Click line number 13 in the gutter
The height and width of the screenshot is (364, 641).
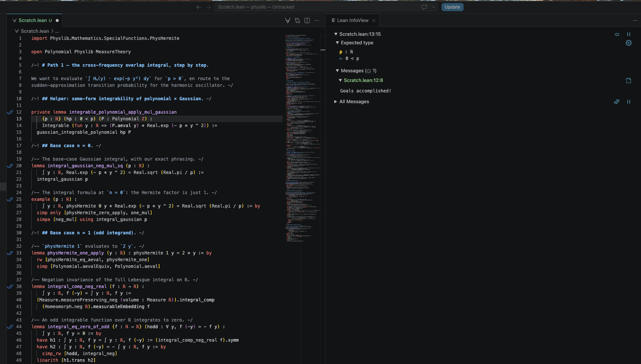pyautogui.click(x=19, y=119)
